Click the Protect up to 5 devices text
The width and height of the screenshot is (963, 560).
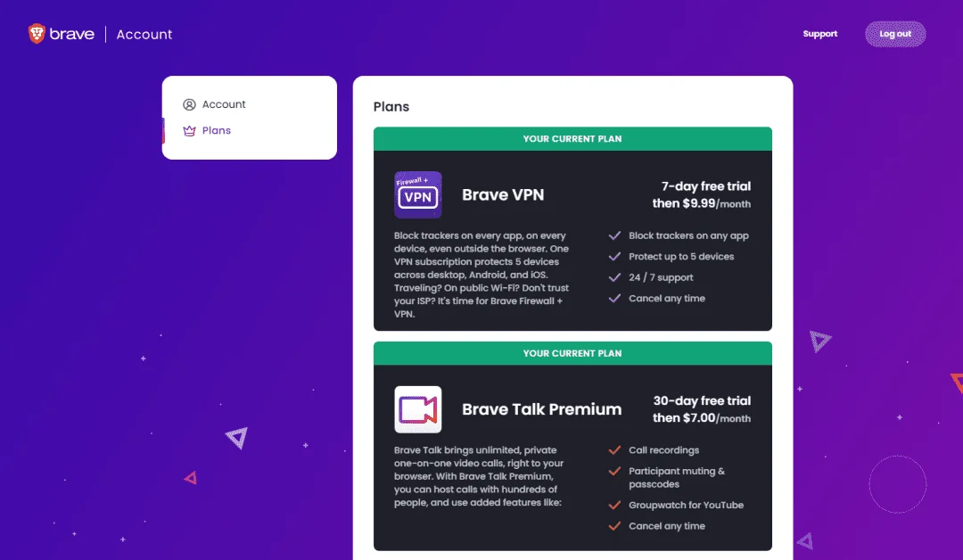[x=681, y=257]
